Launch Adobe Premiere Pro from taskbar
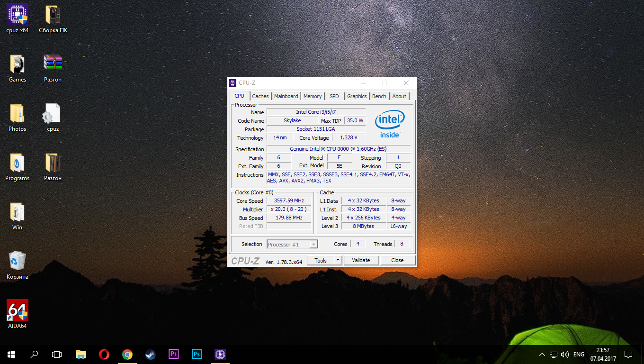Screen dimensions: 644x364 click(173, 354)
